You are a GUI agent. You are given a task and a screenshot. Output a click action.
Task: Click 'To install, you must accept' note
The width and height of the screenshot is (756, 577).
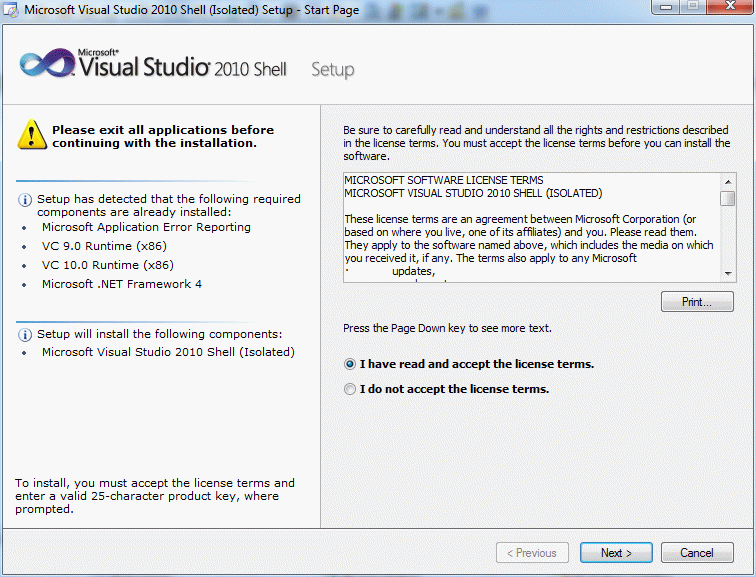155,496
